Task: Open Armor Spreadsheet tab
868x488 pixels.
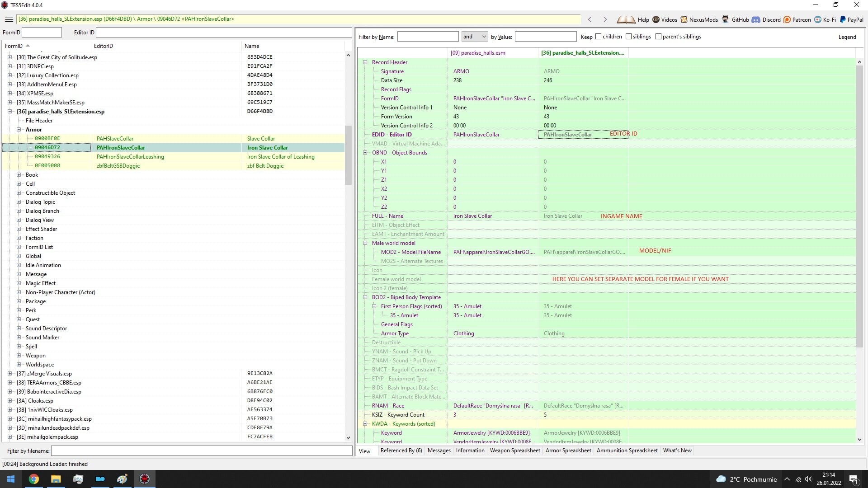Action: coord(568,450)
